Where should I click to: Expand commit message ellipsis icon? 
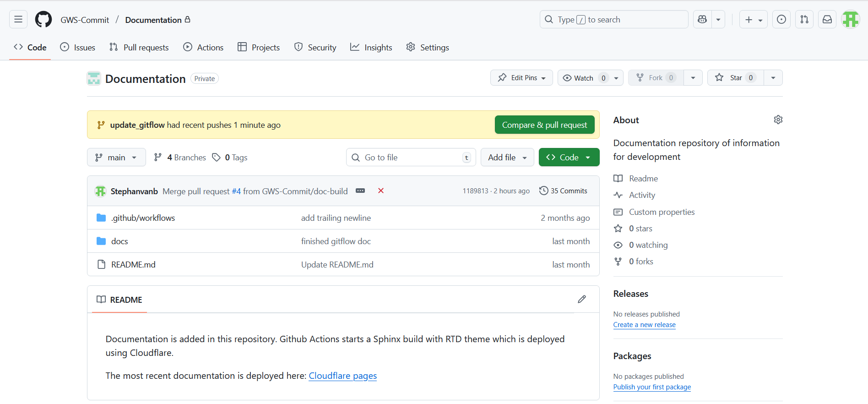pyautogui.click(x=360, y=191)
